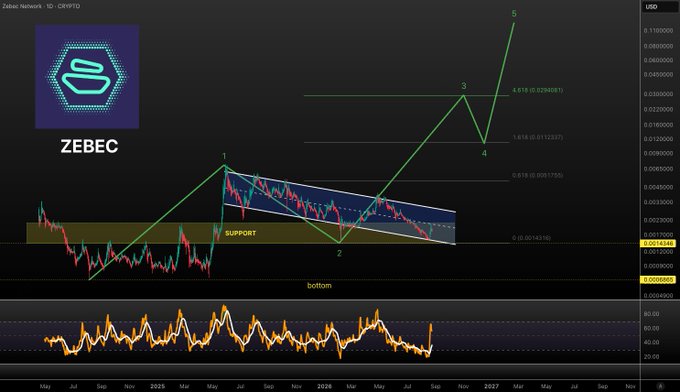The width and height of the screenshot is (680, 392).
Task: Select wave label 3 on chart
Action: 464,86
